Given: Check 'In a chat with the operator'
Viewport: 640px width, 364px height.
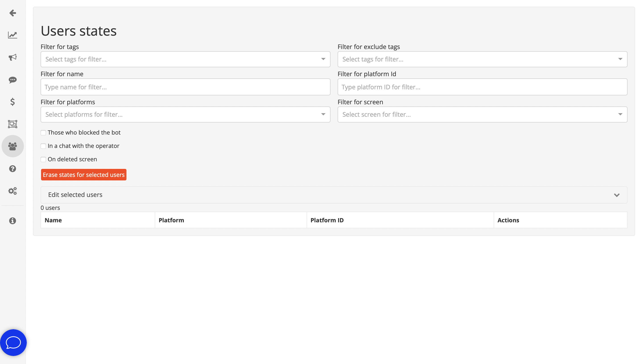Looking at the screenshot, I should tap(43, 146).
